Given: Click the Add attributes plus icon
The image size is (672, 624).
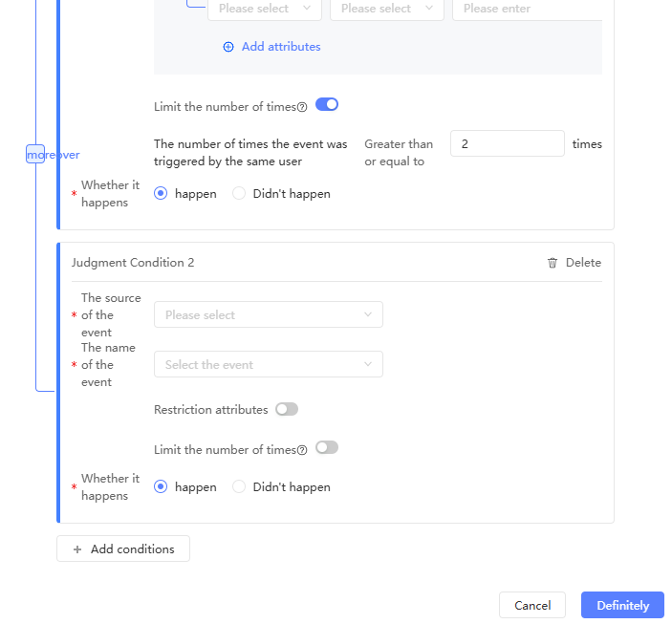Looking at the screenshot, I should pos(228,47).
